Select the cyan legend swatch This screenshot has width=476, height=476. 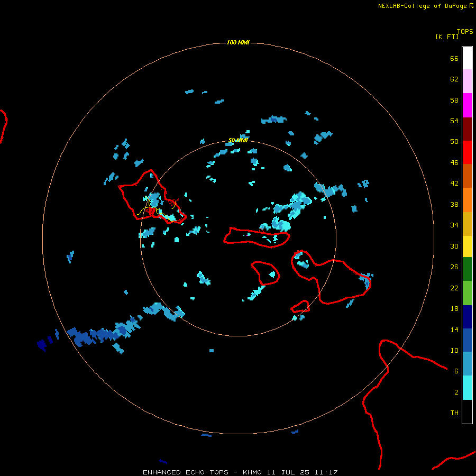[x=467, y=387]
